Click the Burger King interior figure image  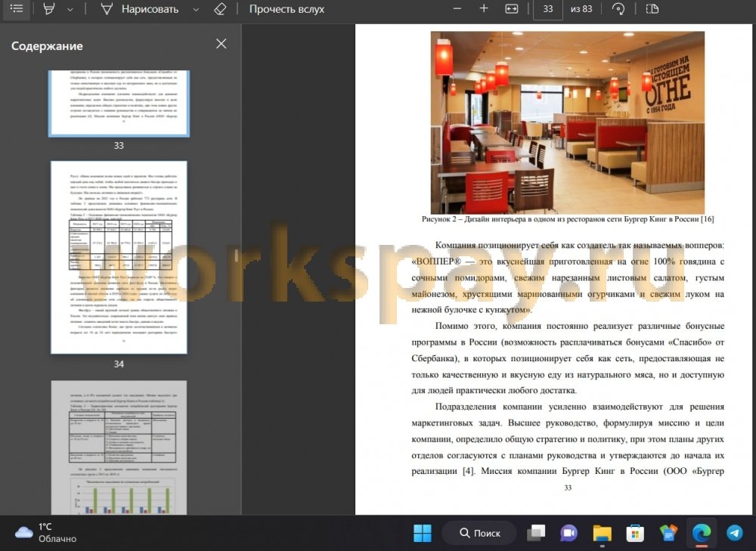(568, 122)
